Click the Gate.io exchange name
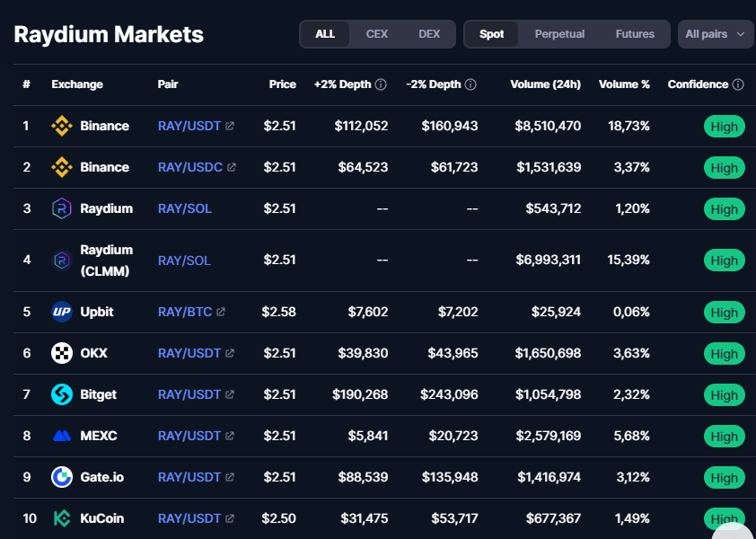This screenshot has height=539, width=756. pos(101,477)
